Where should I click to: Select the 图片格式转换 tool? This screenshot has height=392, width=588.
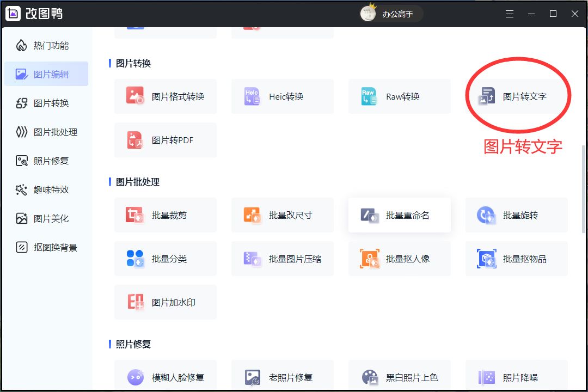tap(166, 96)
